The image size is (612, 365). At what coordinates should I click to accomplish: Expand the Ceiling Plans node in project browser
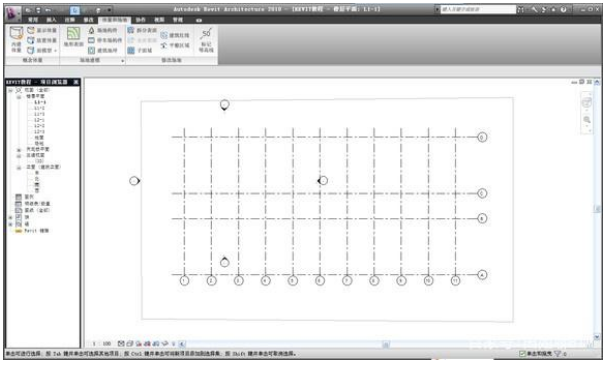[18, 150]
